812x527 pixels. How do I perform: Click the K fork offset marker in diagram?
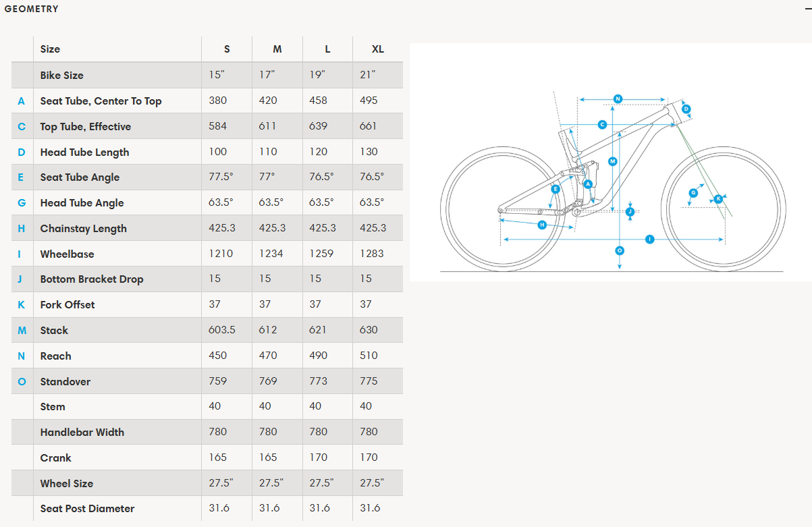[x=718, y=198]
